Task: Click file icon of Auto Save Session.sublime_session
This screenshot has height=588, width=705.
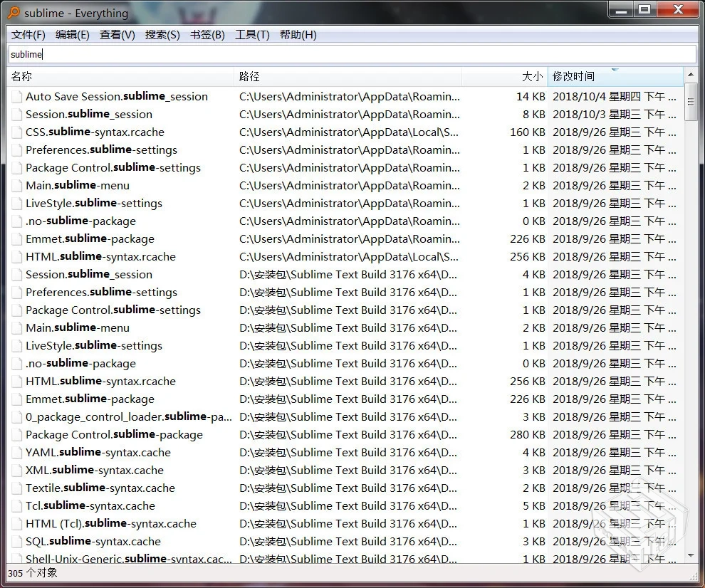Action: (x=16, y=97)
